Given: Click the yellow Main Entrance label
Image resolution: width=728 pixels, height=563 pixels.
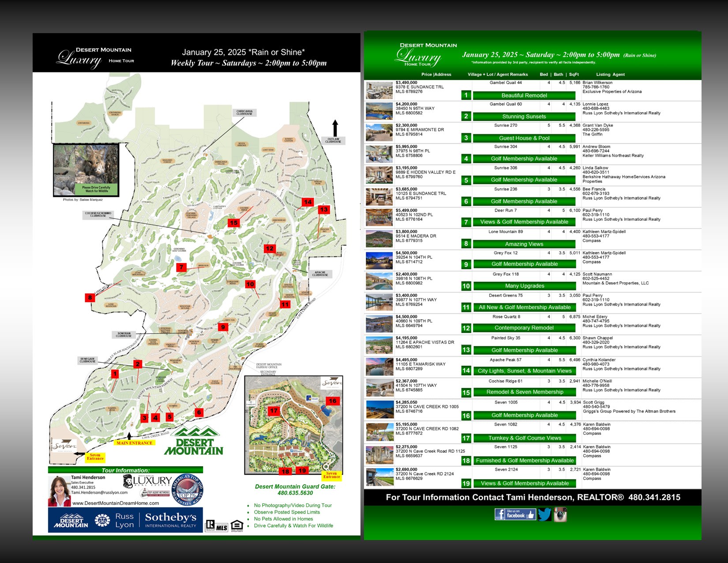Looking at the screenshot, I should point(135,443).
